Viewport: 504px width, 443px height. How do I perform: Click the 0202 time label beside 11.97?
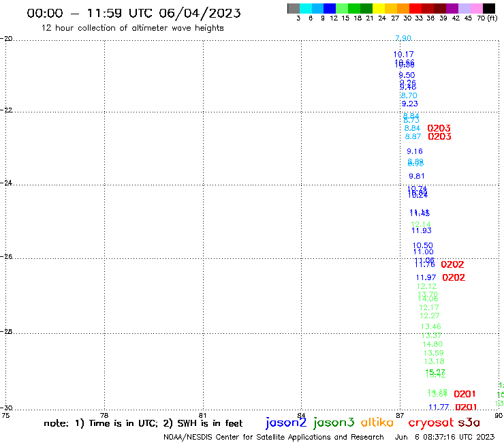454,277
